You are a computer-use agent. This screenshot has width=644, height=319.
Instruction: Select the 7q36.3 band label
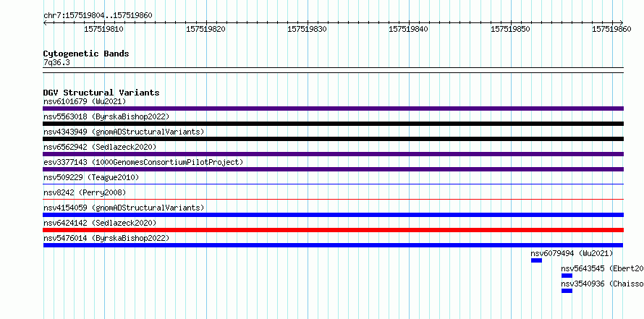[56, 62]
